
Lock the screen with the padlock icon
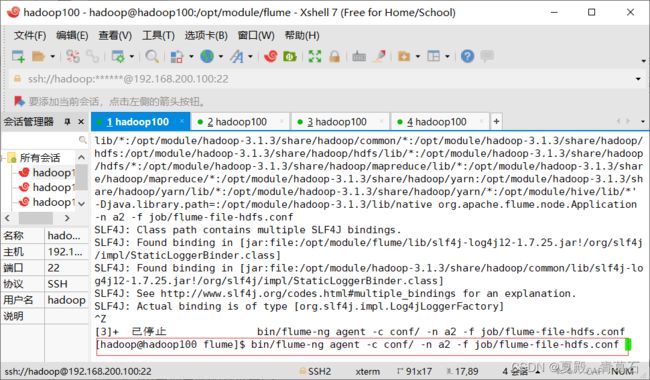tap(335, 56)
